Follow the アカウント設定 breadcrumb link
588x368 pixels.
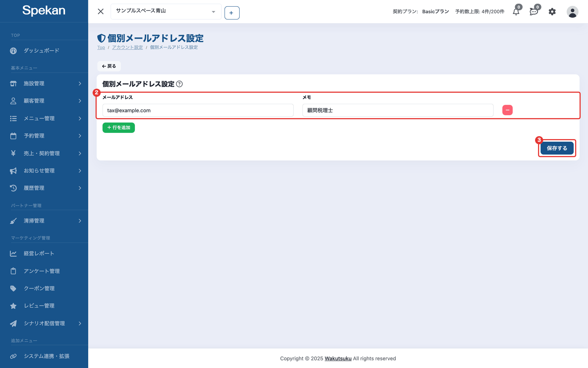click(128, 47)
